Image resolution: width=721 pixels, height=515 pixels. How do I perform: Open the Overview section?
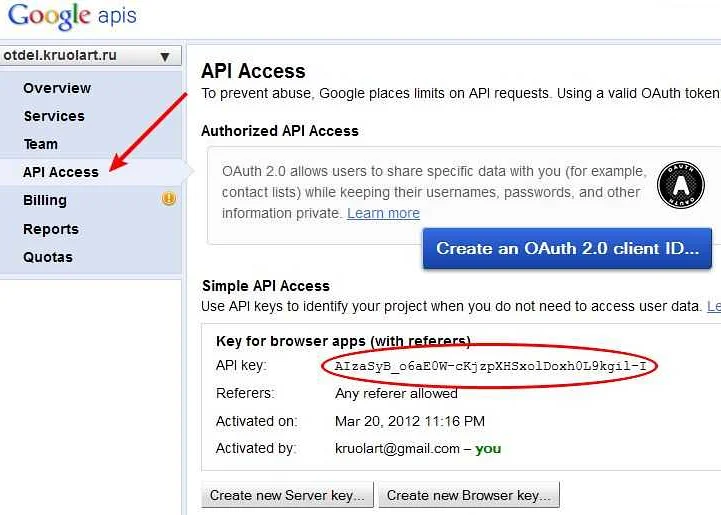tap(57, 88)
